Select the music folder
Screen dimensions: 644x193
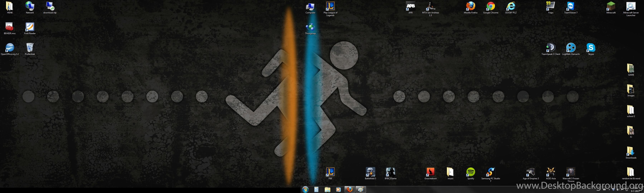tap(450, 173)
